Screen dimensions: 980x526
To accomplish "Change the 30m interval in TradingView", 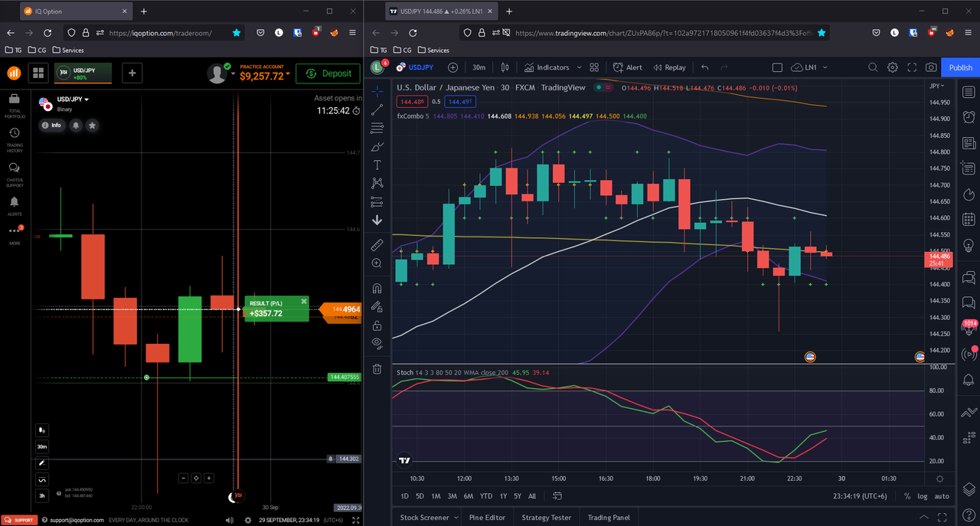I will (x=479, y=67).
